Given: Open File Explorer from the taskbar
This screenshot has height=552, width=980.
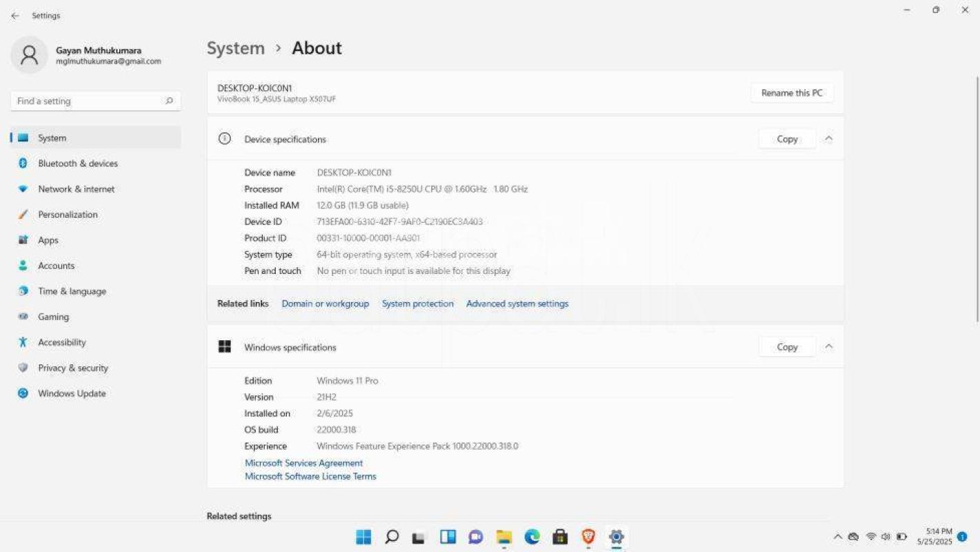Looking at the screenshot, I should [x=503, y=537].
